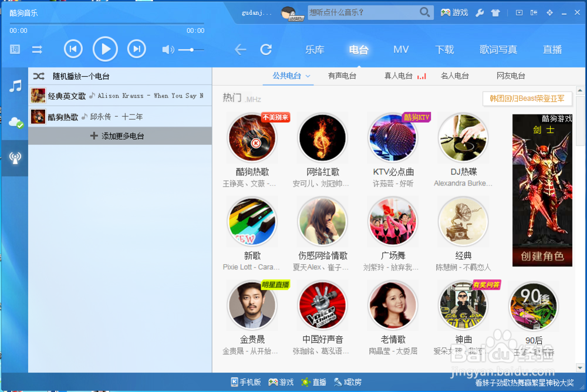Mute audio with the speaker icon
The width and height of the screenshot is (587, 392).
pos(167,49)
